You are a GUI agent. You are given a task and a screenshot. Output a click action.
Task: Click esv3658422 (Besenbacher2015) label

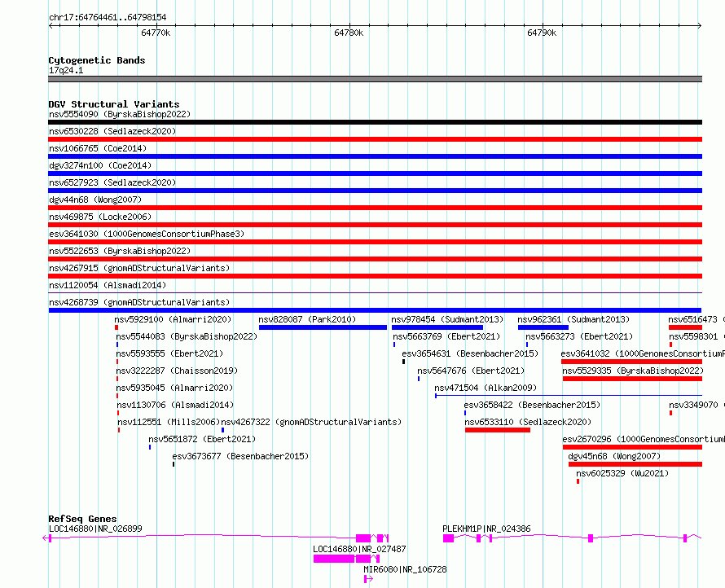tap(532, 405)
